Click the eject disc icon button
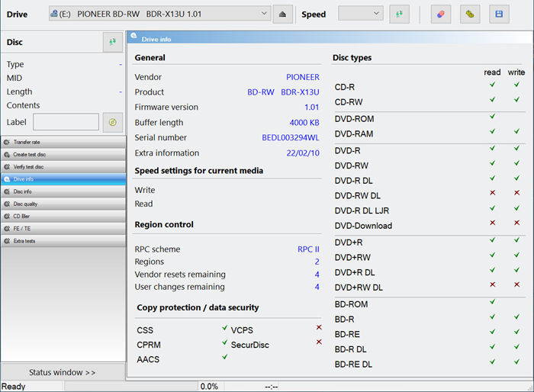Image resolution: width=534 pixels, height=392 pixels. (x=282, y=14)
